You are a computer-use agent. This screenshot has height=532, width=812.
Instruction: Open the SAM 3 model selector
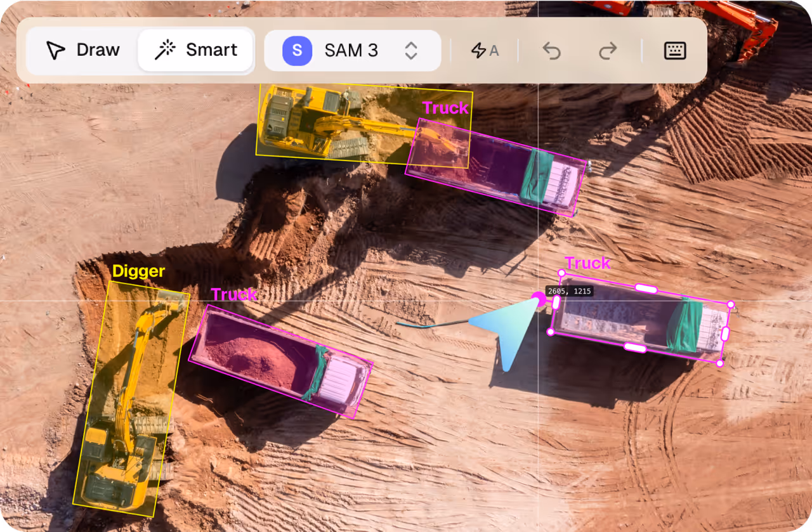352,51
